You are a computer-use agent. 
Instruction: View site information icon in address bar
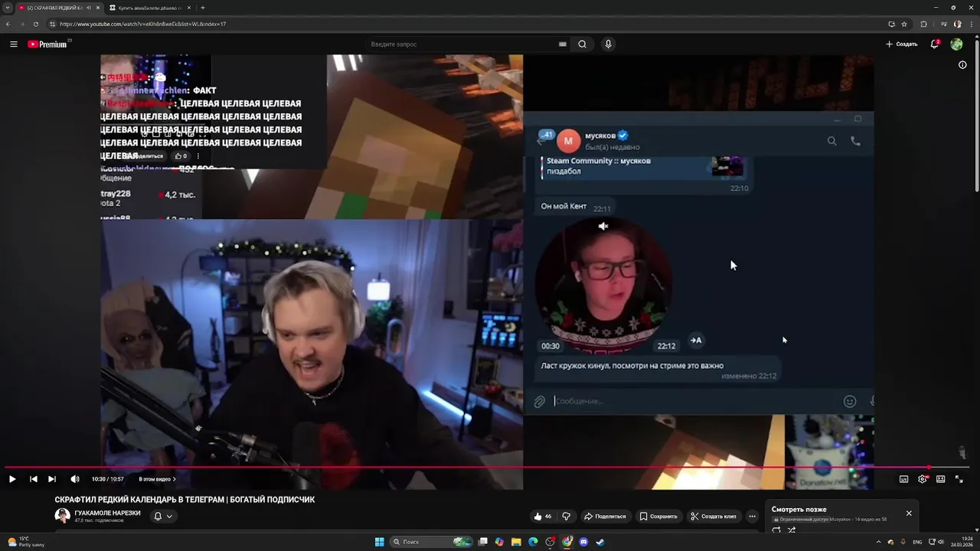pos(53,24)
